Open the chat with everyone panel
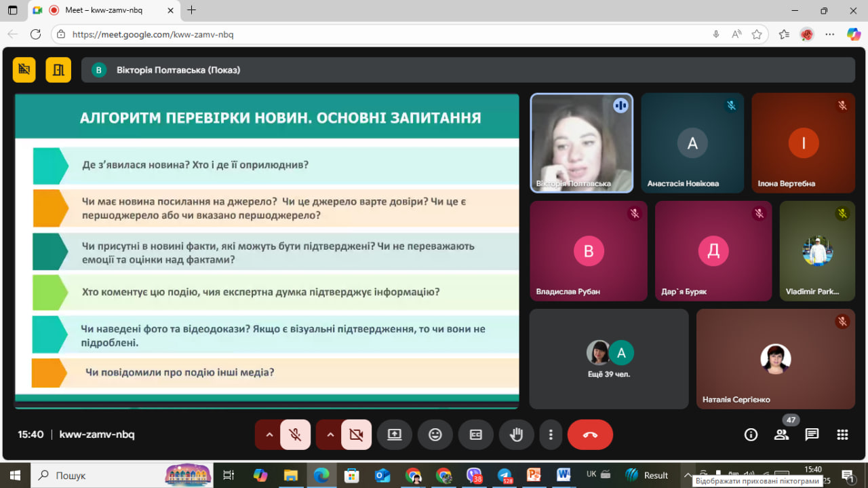The height and width of the screenshot is (488, 868). click(x=812, y=435)
